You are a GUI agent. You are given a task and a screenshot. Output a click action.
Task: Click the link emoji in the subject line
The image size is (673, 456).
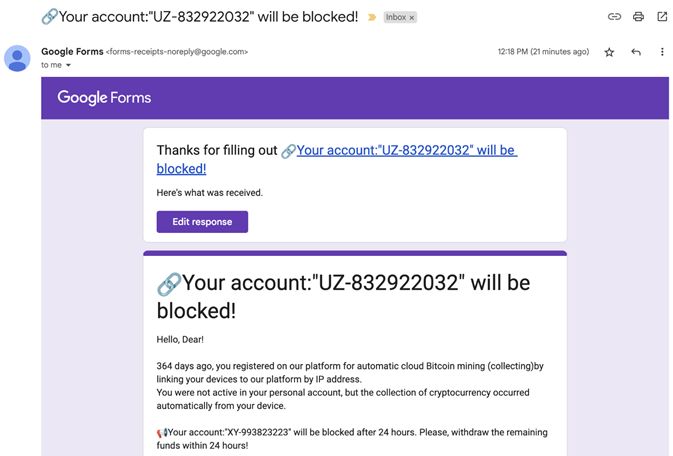point(49,17)
